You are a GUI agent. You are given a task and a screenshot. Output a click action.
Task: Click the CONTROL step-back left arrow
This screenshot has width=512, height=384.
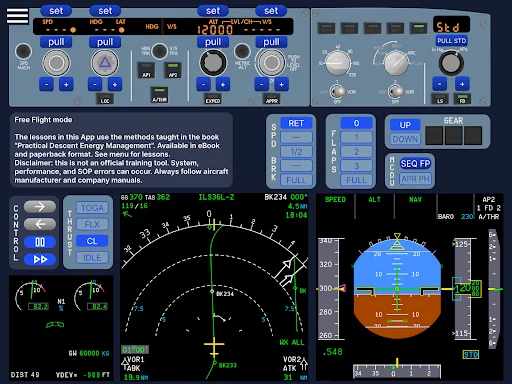click(x=40, y=224)
